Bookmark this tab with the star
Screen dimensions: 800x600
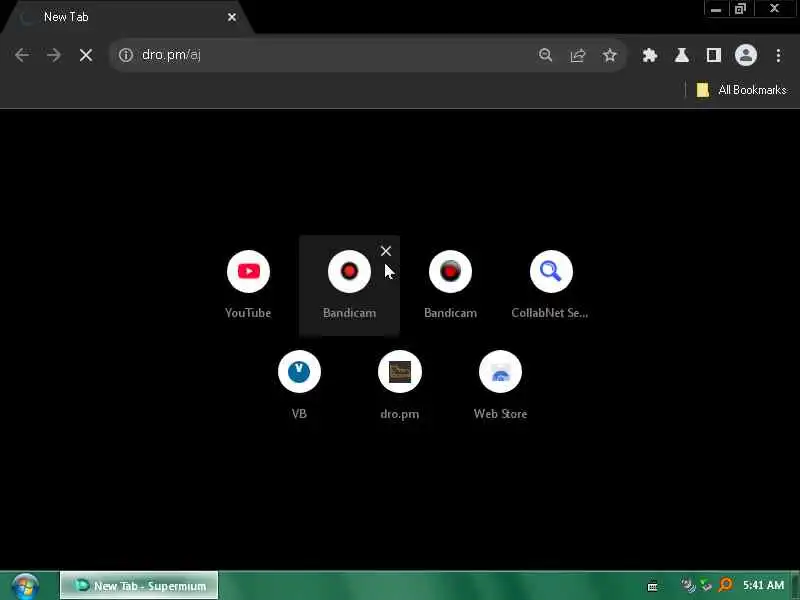[610, 55]
